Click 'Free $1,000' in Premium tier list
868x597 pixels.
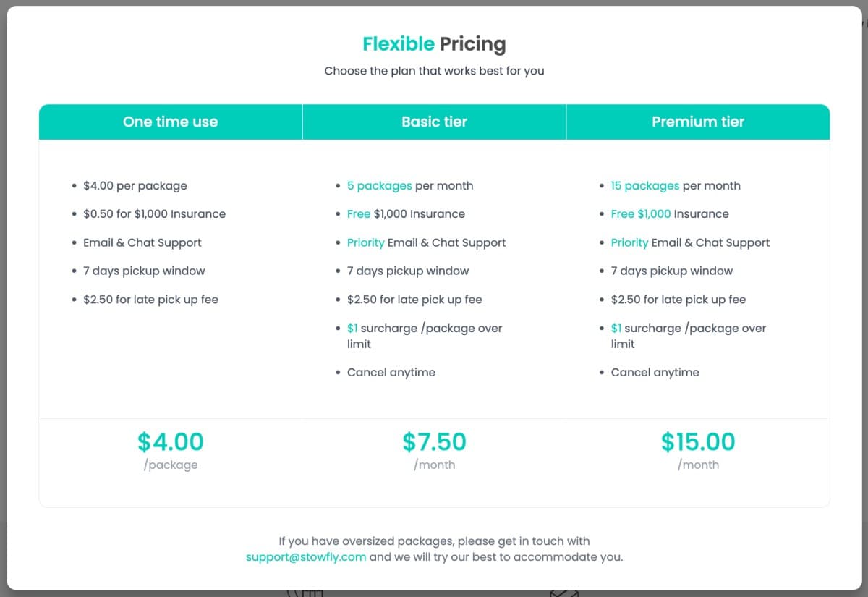click(x=641, y=214)
